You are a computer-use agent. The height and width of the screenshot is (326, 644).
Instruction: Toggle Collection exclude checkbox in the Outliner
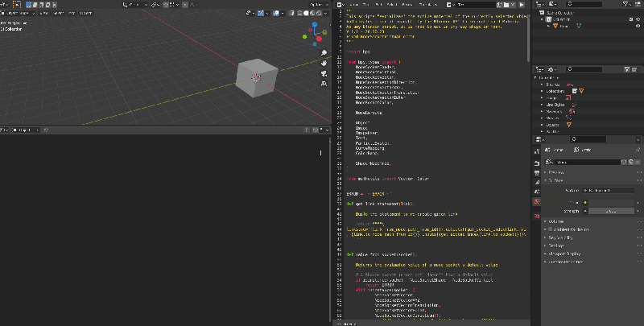pyautogui.click(x=631, y=19)
